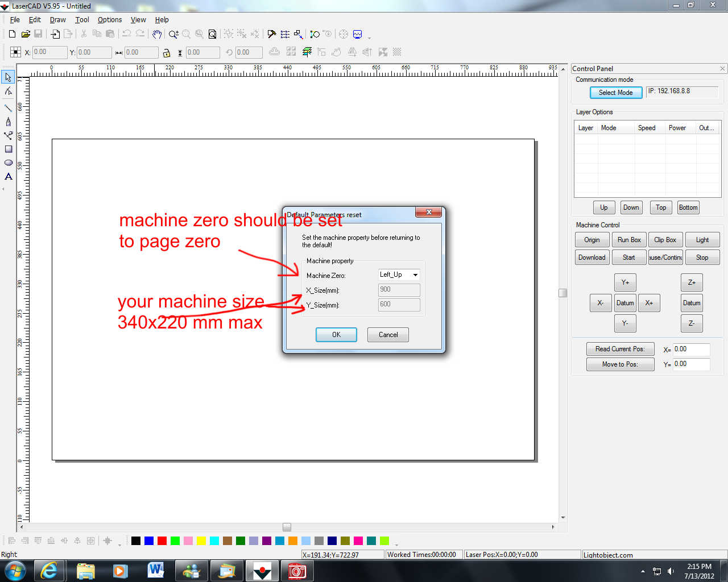Click the Y+ jog button
The image size is (728, 582).
pos(625,282)
